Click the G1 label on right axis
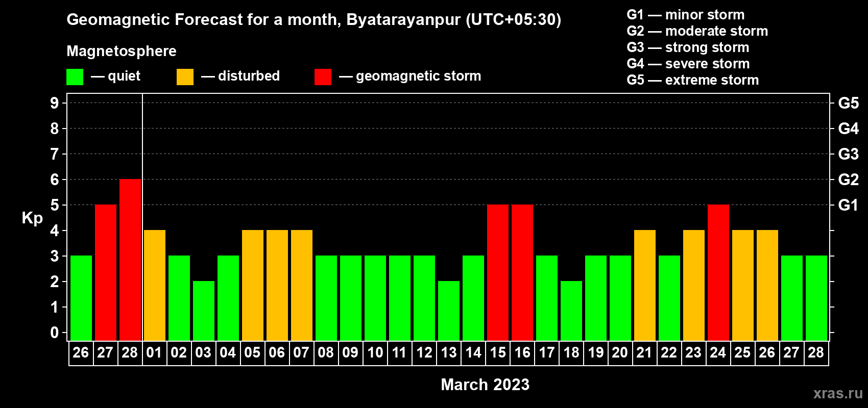Screen dimensions: 868x408 click(x=849, y=205)
